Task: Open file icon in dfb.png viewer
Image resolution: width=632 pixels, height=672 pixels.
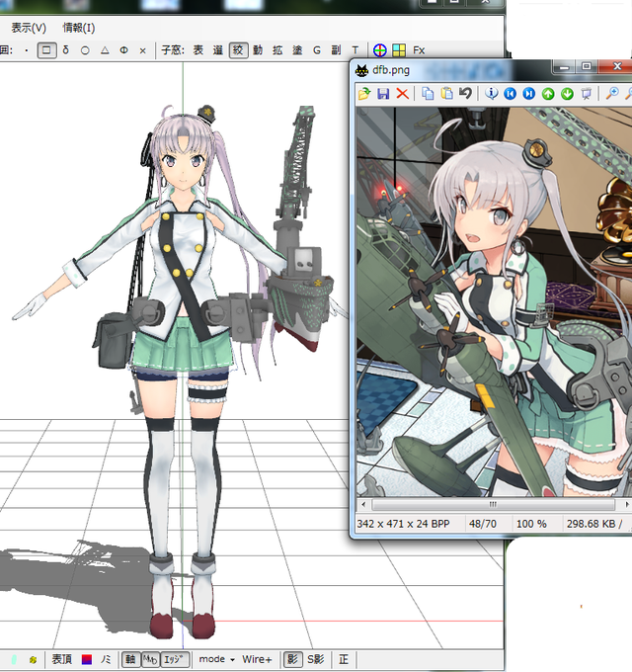Action: (x=364, y=94)
